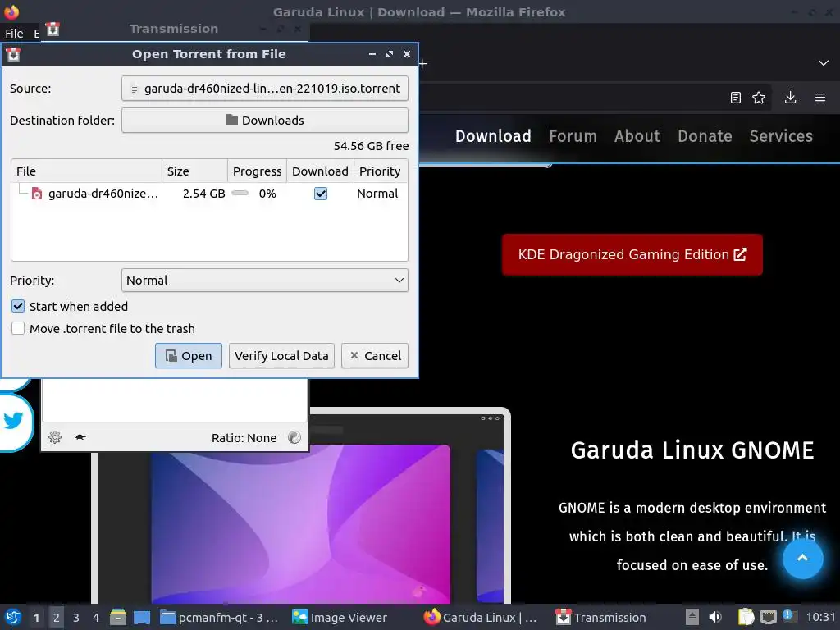840x630 pixels.
Task: Click the Transmission taskbar entry
Action: pyautogui.click(x=601, y=617)
